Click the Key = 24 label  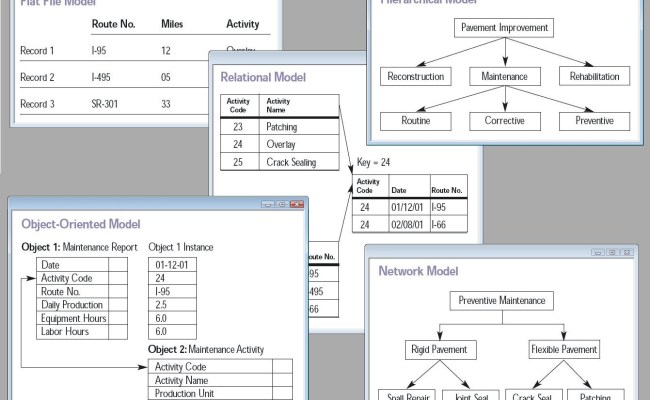[373, 162]
